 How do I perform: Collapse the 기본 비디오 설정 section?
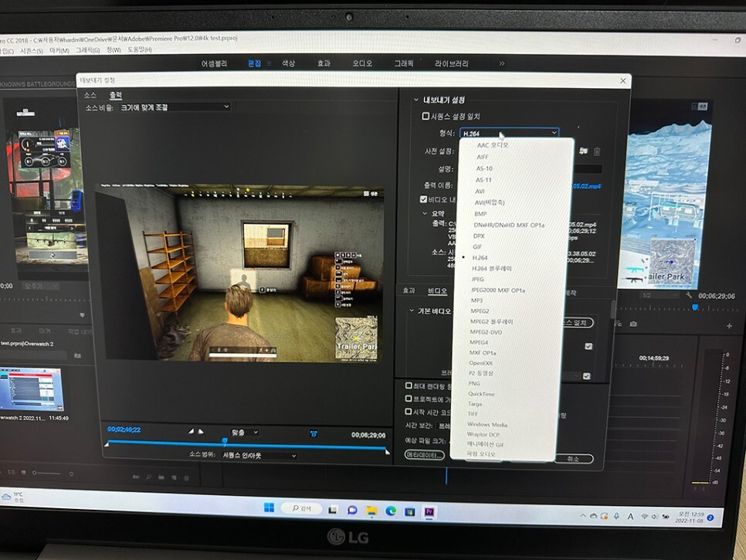(412, 311)
